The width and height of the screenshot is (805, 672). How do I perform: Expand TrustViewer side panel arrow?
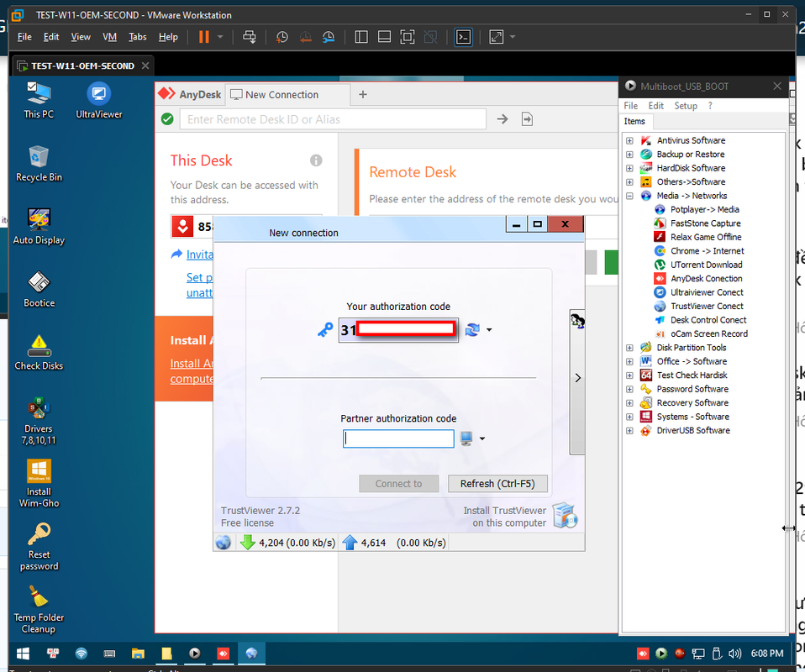pos(577,378)
